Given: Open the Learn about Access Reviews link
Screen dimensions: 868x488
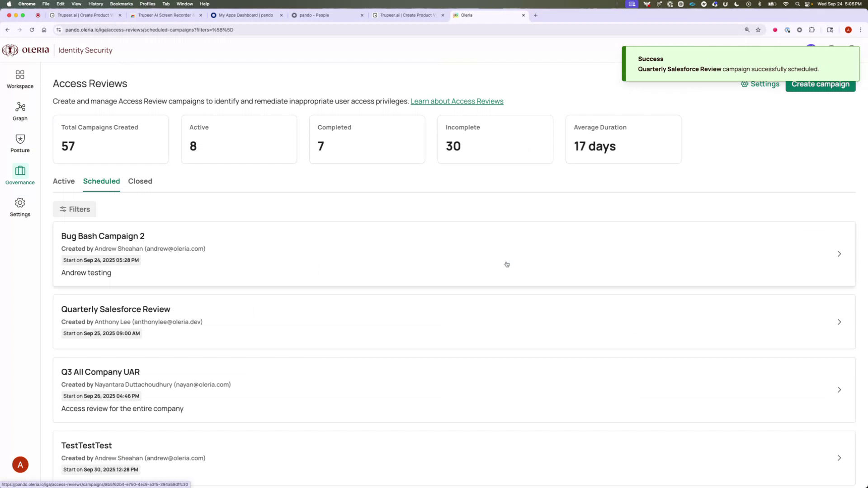Looking at the screenshot, I should tap(456, 101).
